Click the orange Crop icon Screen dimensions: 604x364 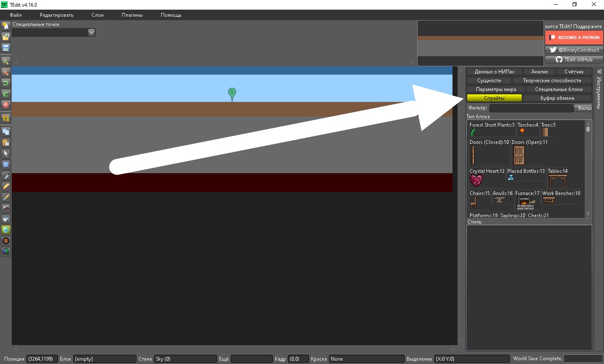pos(6,118)
